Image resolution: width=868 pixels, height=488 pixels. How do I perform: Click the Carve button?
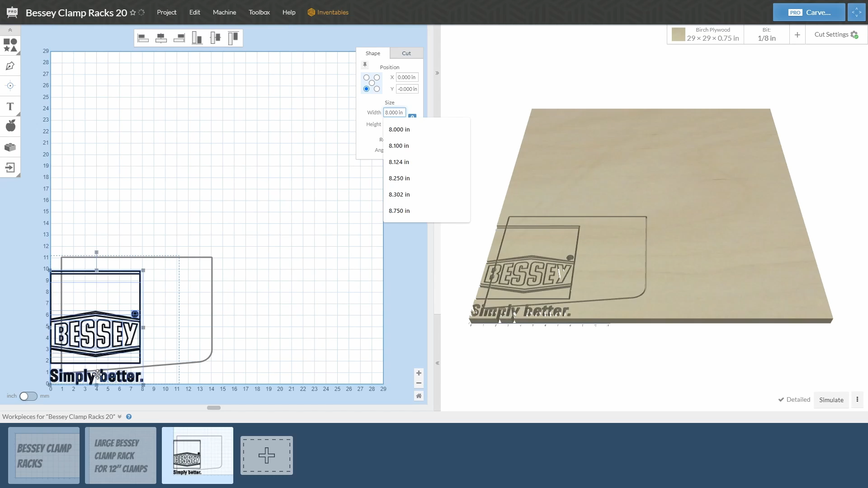[x=809, y=12]
